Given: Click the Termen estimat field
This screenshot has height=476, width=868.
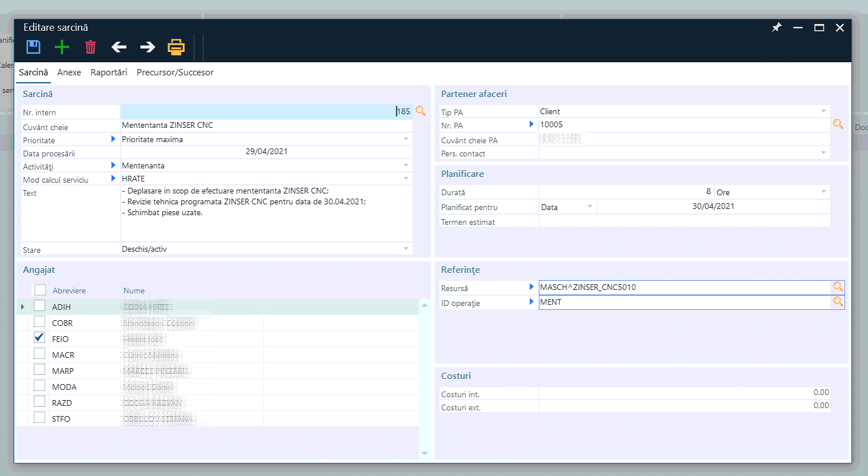Looking at the screenshot, I should [x=684, y=221].
